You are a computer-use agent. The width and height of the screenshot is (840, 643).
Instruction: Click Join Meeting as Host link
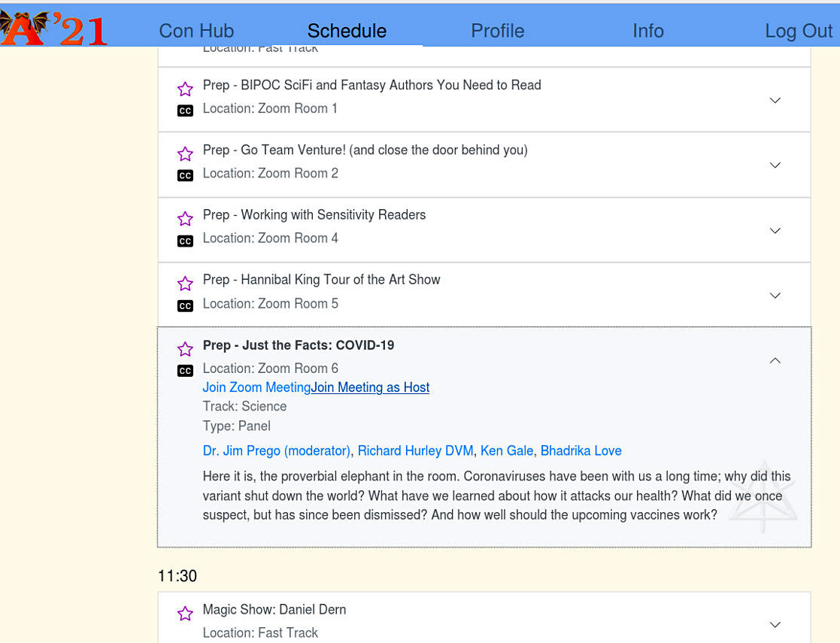click(371, 387)
